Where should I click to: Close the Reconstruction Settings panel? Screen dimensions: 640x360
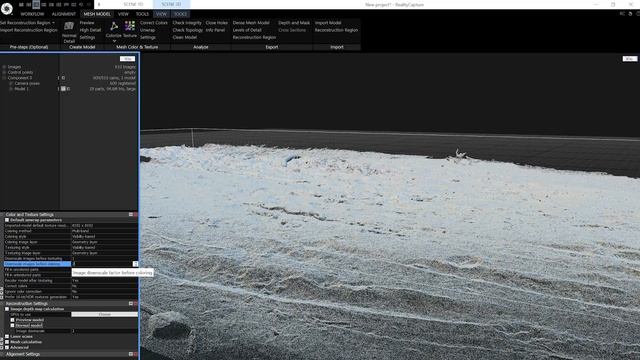[136, 304]
